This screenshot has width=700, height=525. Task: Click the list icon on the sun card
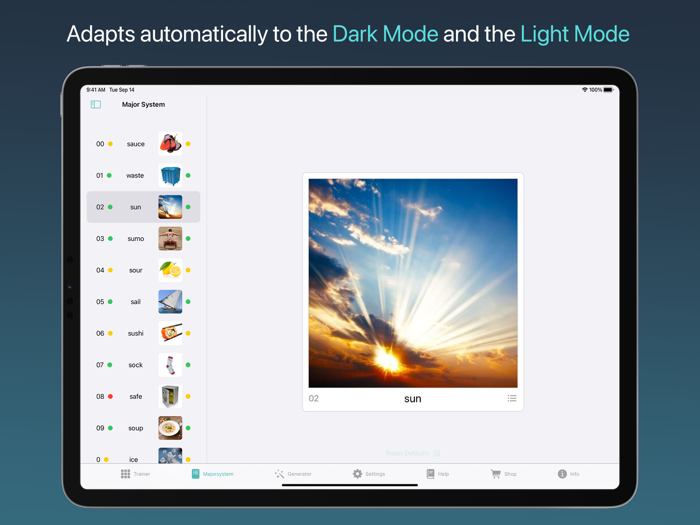point(512,398)
